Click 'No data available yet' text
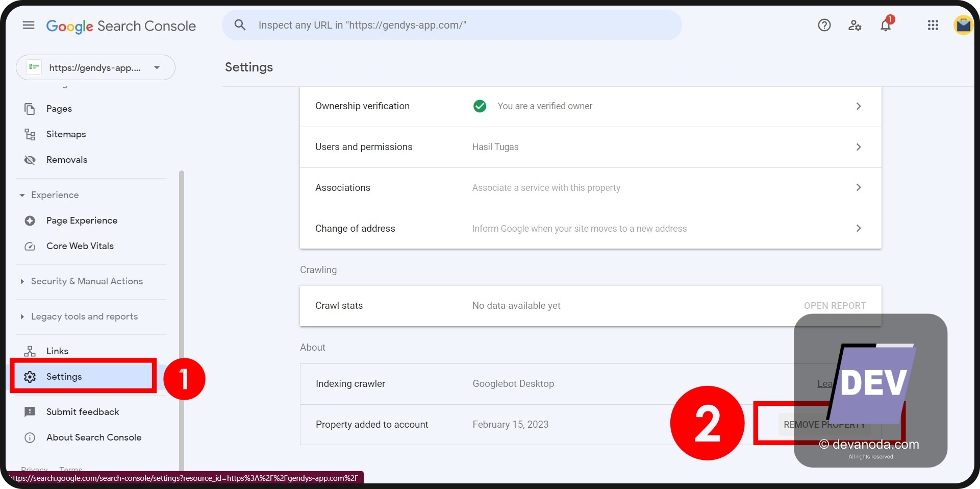This screenshot has height=489, width=980. click(516, 306)
